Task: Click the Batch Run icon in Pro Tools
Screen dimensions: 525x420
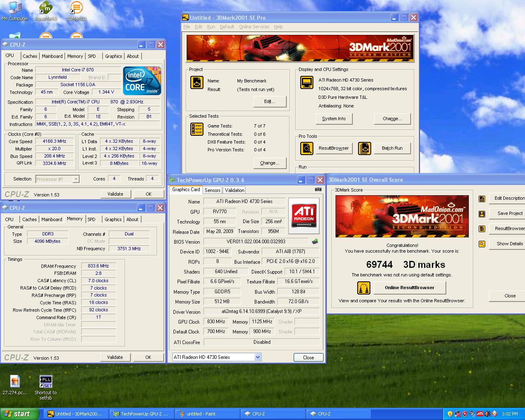Action: pyautogui.click(x=365, y=148)
